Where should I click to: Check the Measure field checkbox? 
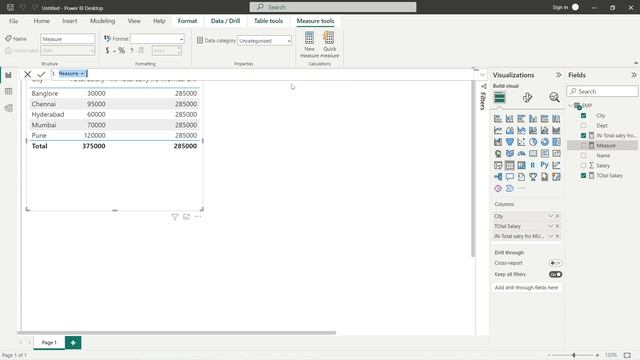(x=583, y=145)
